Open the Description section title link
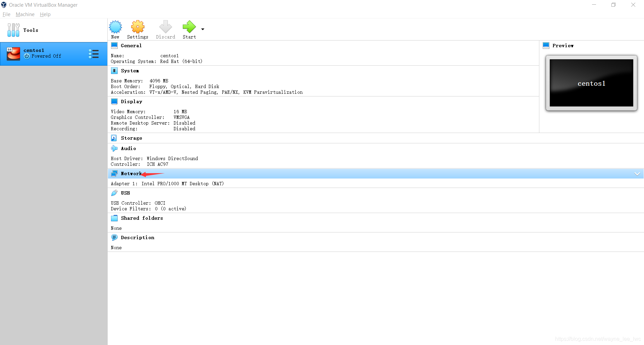Viewport: 644px width, 345px height. click(x=138, y=237)
